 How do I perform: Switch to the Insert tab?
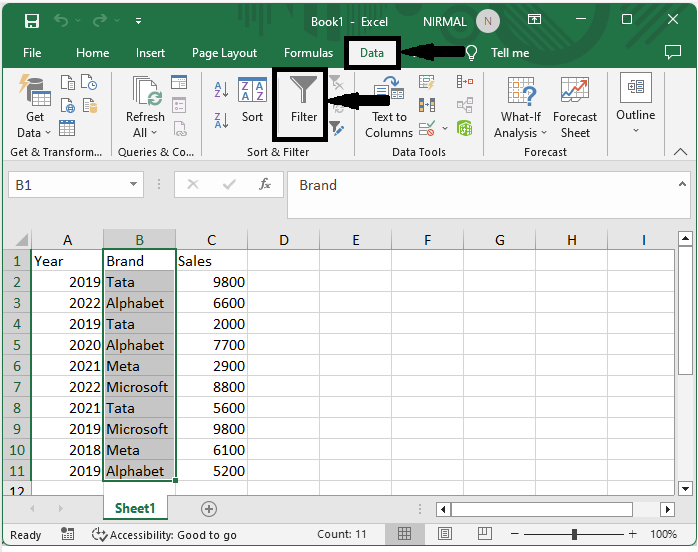pyautogui.click(x=151, y=53)
